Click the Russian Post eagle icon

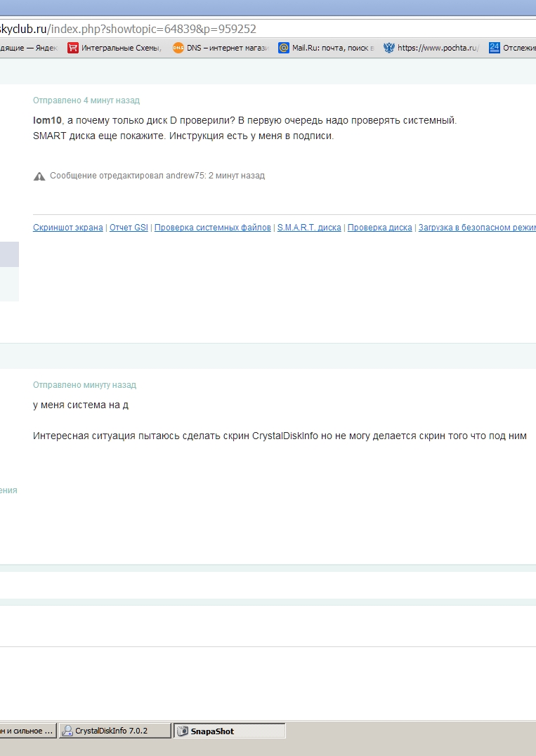[x=389, y=48]
